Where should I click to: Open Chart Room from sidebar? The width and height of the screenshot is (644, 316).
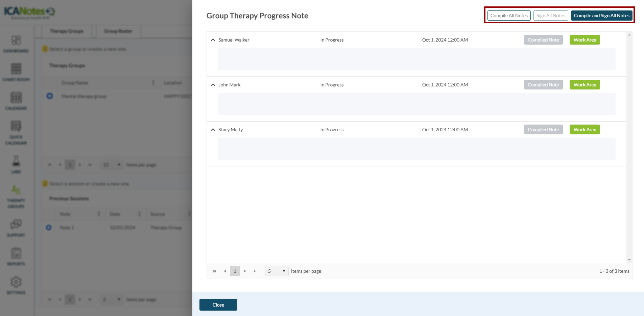(x=16, y=72)
